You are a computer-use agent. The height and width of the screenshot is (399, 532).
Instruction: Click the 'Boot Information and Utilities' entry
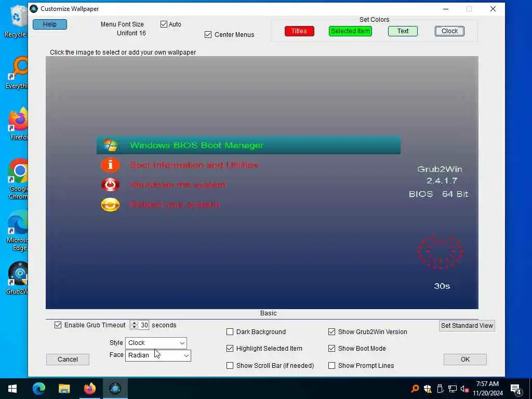[x=194, y=165]
